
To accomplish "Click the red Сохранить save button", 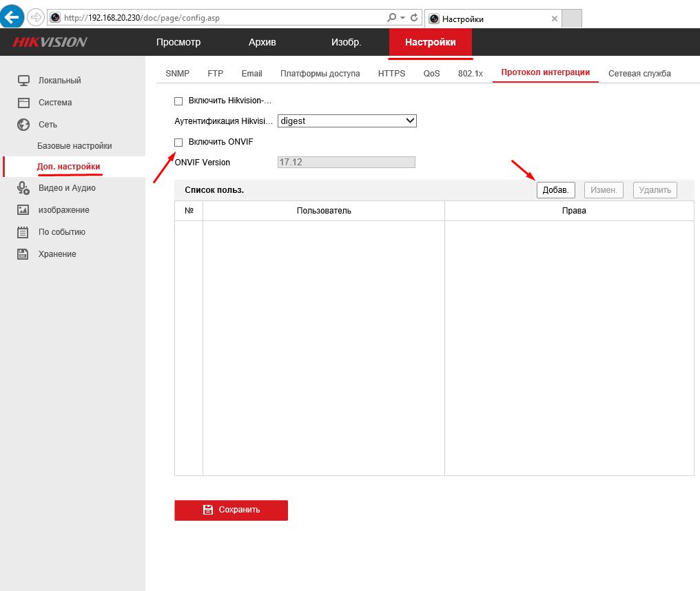I will (x=231, y=510).
